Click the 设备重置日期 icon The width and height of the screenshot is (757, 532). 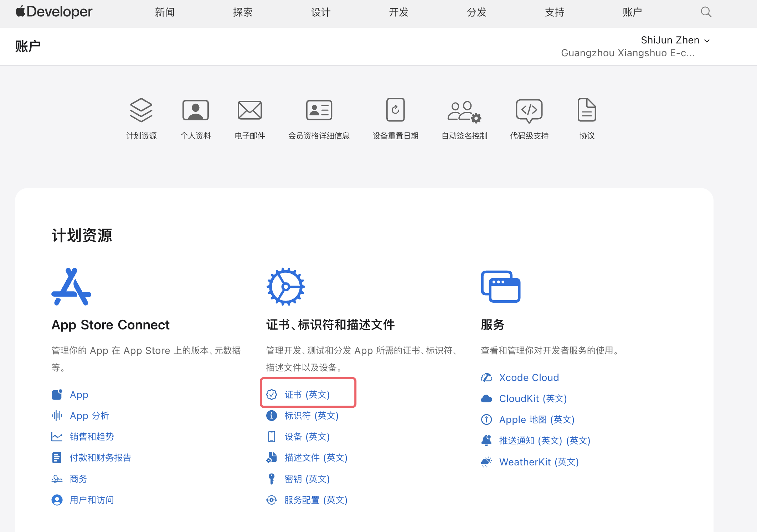[x=395, y=110]
